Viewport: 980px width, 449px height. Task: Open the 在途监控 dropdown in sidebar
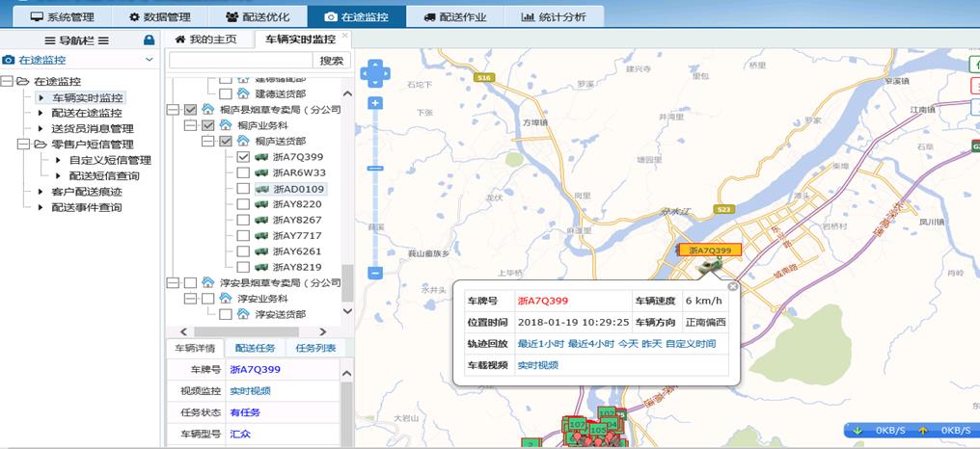[x=149, y=60]
